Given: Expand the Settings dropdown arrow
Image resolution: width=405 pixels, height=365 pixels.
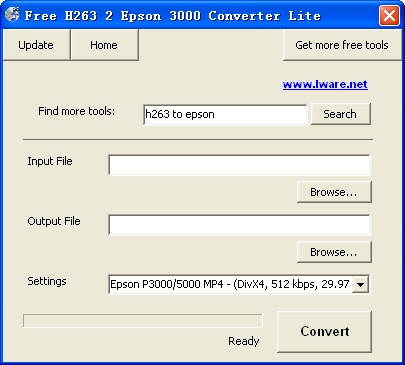Looking at the screenshot, I should click(x=360, y=285).
